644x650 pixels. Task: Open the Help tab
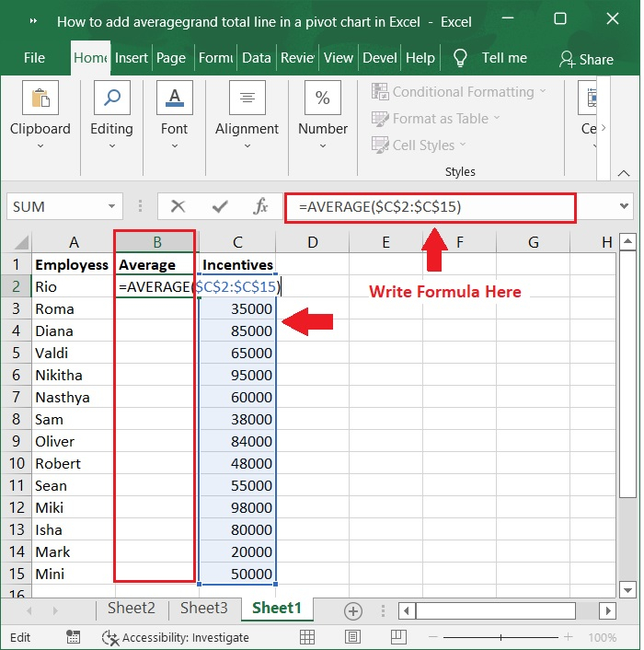point(420,58)
